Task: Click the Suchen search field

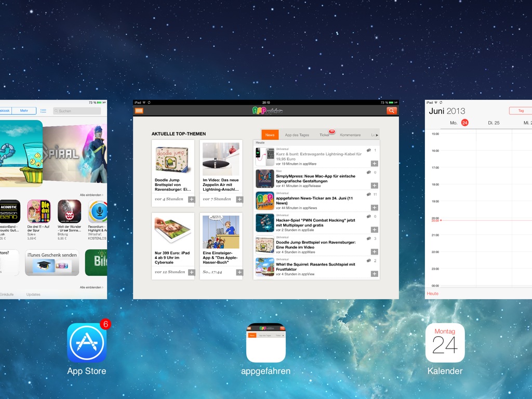Action: coord(76,111)
